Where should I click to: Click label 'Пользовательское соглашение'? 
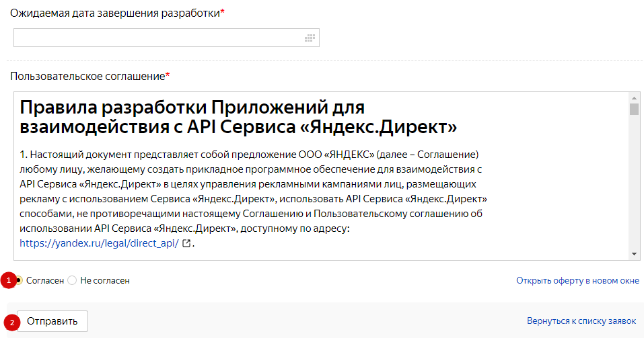pyautogui.click(x=88, y=77)
